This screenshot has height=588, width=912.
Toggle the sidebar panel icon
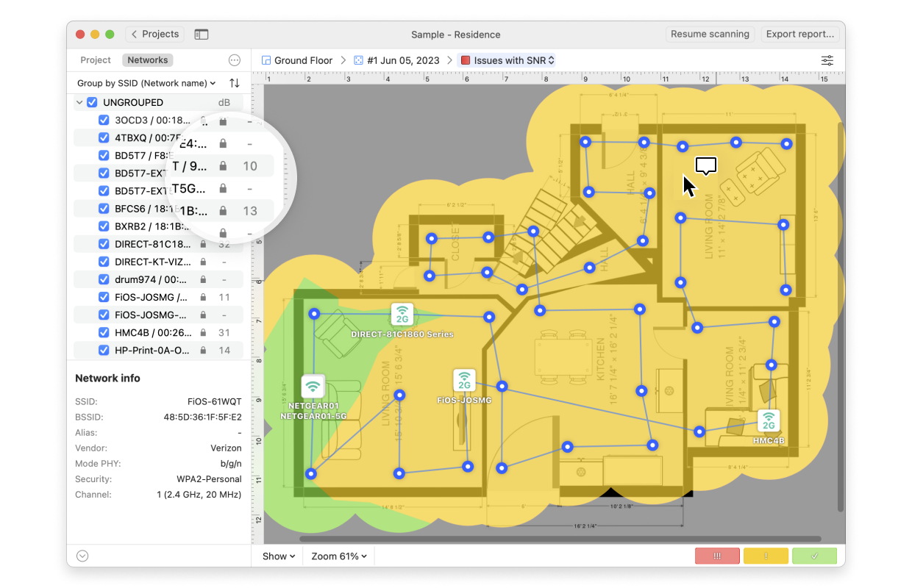(x=202, y=35)
